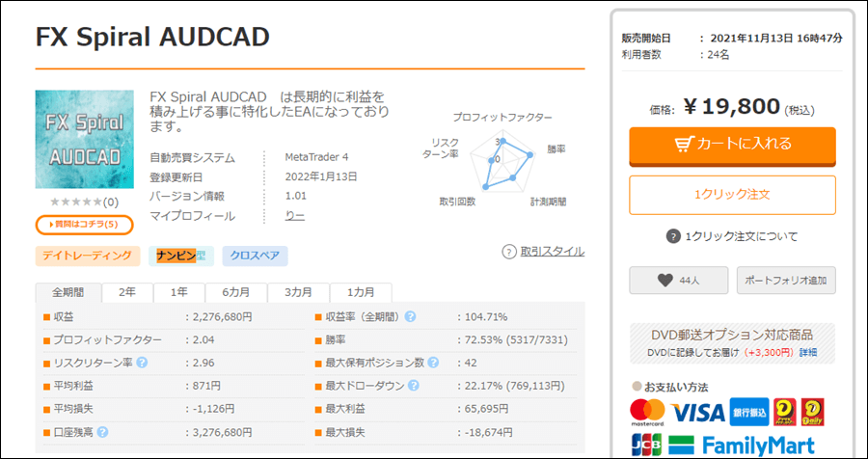Click the クロスペア tag
The height and width of the screenshot is (459, 868).
(256, 256)
